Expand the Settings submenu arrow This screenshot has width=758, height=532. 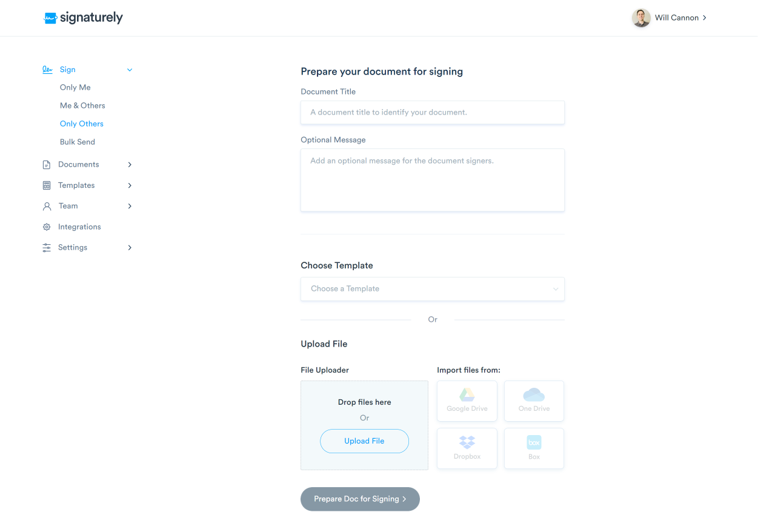point(130,248)
